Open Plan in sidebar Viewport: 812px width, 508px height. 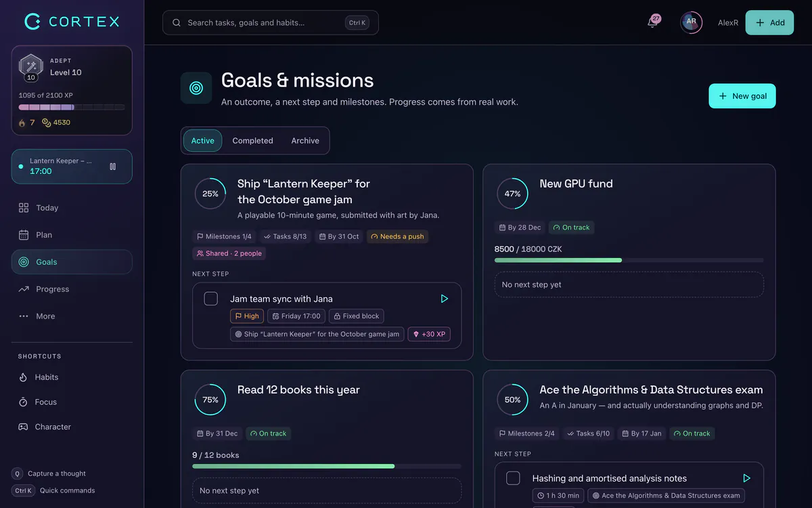(x=72, y=235)
